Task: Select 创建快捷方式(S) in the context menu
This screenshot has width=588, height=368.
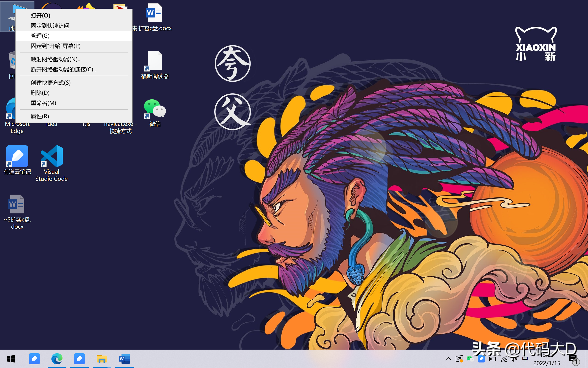Action: point(74,83)
